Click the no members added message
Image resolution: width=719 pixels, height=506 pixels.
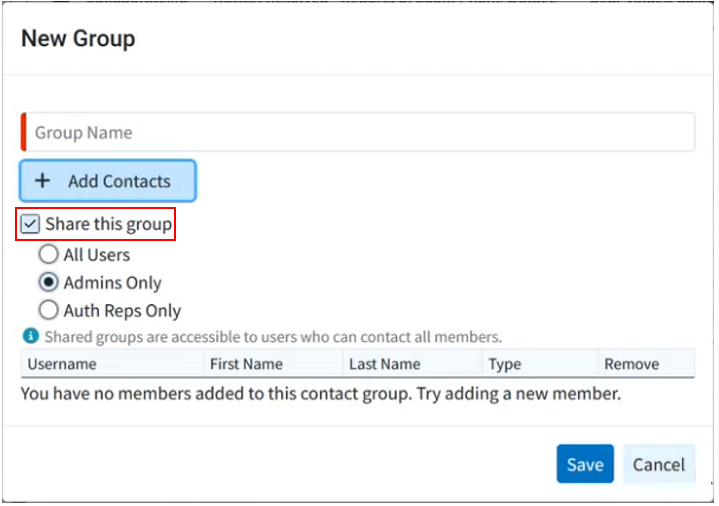pyautogui.click(x=320, y=394)
